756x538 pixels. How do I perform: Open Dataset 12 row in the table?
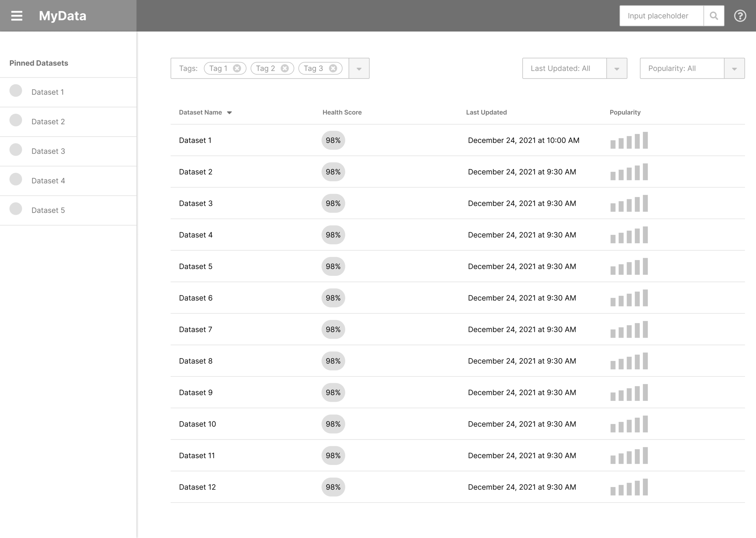coord(197,487)
